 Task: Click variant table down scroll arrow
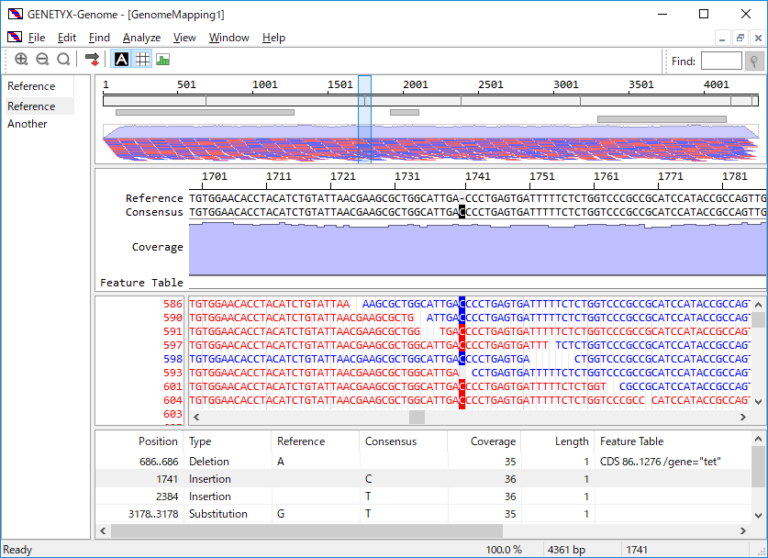pos(758,515)
